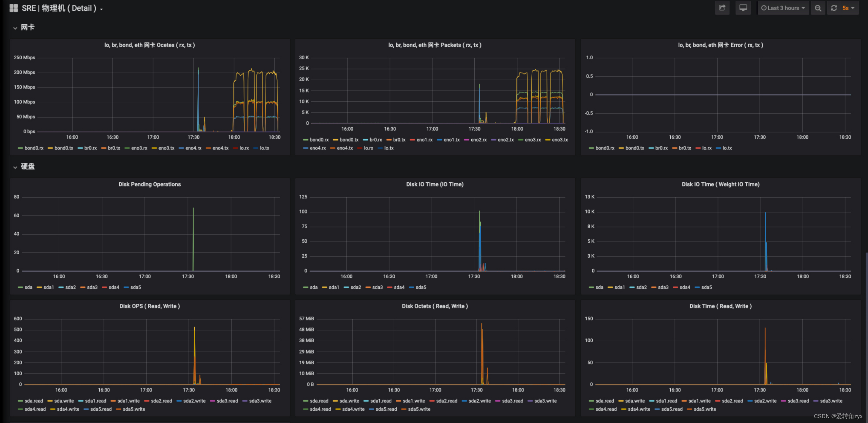
Task: Toggle bond0.rx series in Ocetes legend
Action: [34, 148]
